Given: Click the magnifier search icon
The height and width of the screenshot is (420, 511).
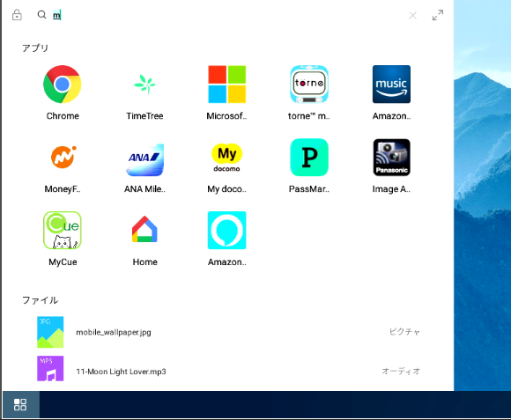Looking at the screenshot, I should (41, 15).
